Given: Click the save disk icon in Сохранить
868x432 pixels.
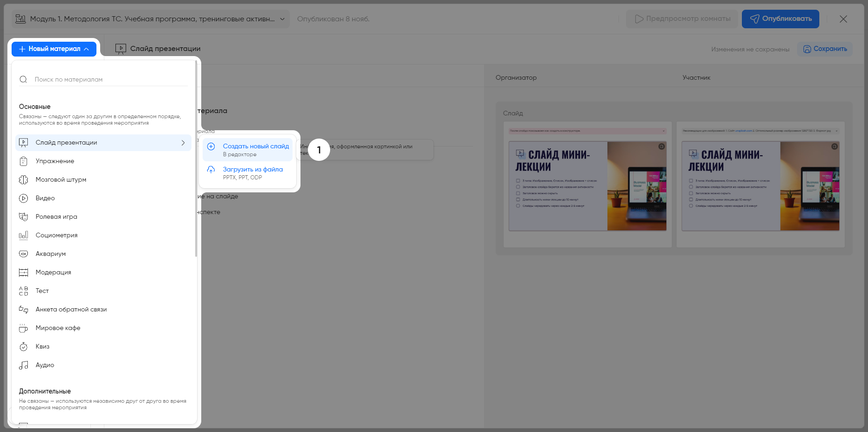Looking at the screenshot, I should 807,49.
